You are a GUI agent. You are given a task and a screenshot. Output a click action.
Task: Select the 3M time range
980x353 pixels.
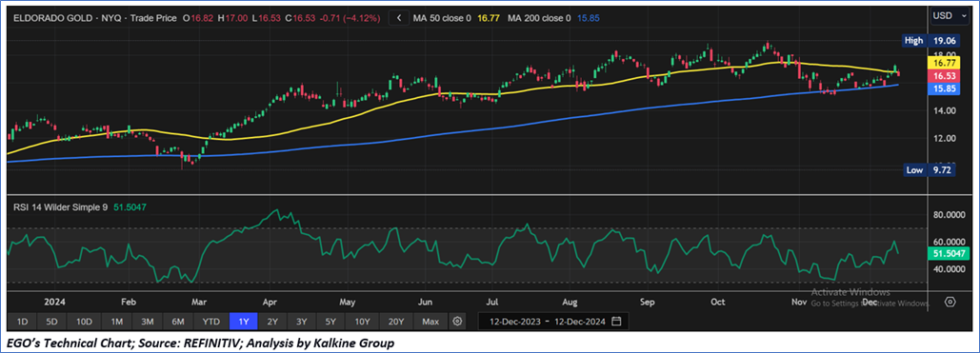click(x=148, y=322)
